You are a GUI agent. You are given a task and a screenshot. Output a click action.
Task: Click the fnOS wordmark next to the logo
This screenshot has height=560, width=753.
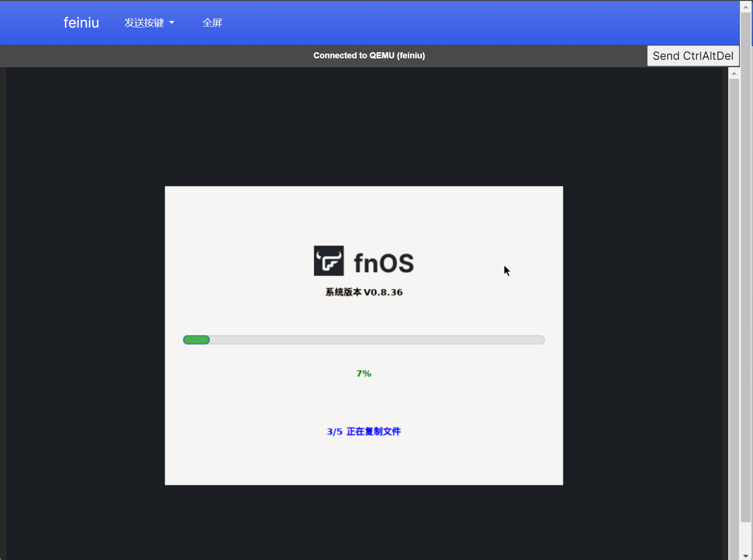pyautogui.click(x=383, y=263)
